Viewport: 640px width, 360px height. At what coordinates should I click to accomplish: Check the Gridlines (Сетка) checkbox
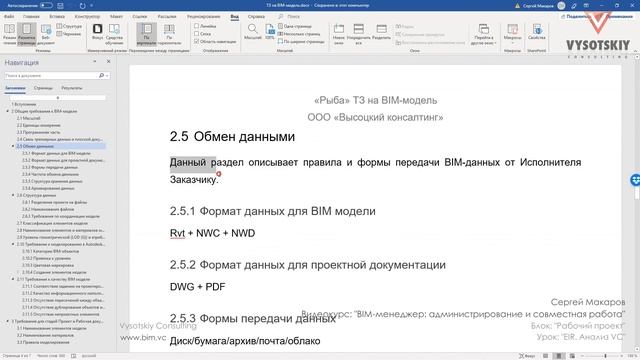pyautogui.click(x=196, y=34)
